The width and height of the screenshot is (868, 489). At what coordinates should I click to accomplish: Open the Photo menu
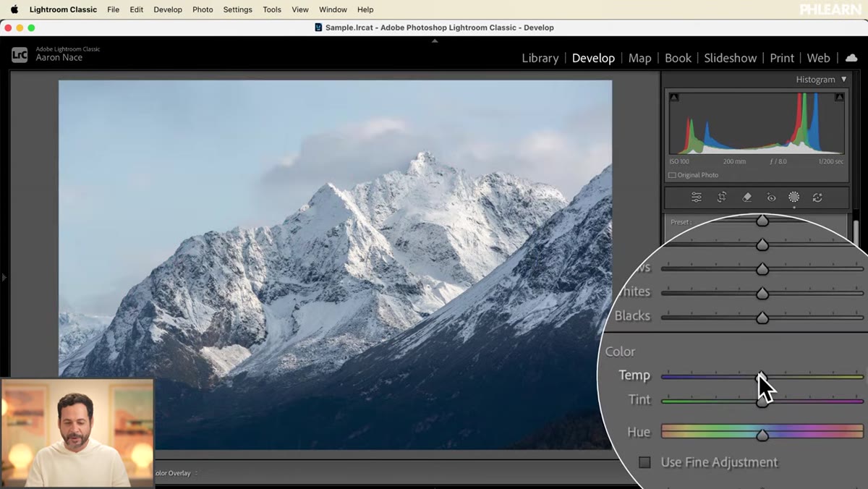click(x=203, y=9)
